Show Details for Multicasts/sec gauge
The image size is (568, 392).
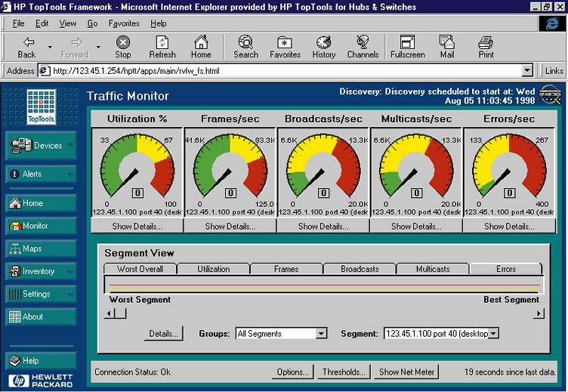click(x=416, y=227)
